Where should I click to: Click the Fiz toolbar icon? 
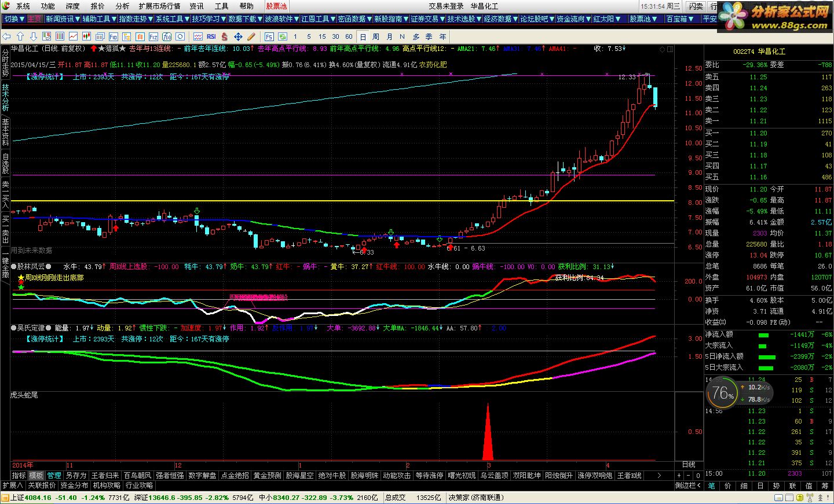(x=153, y=36)
